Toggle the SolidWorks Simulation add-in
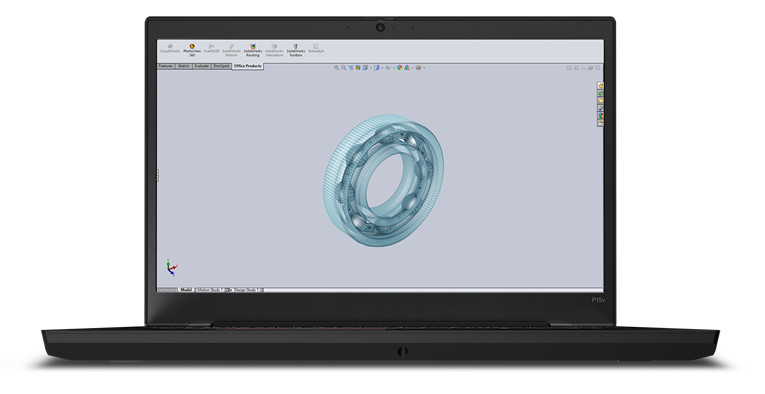Image resolution: width=765 pixels, height=394 pixels. pyautogui.click(x=274, y=49)
